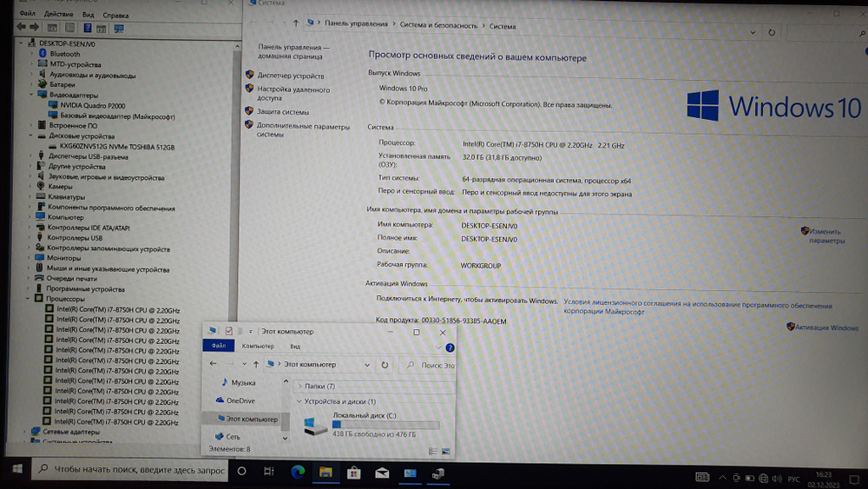Open license agreement terms link
868x489 pixels.
click(x=698, y=308)
